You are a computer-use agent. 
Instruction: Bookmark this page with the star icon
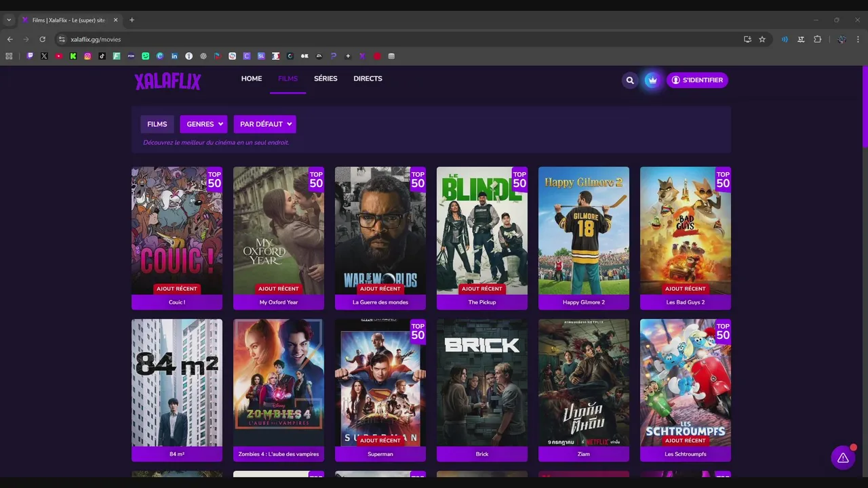click(762, 39)
